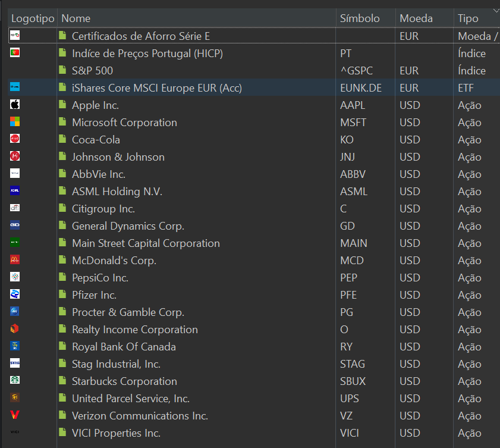Click the McDonald's golden arches logo
Image resolution: width=500 pixels, height=448 pixels.
(x=15, y=259)
